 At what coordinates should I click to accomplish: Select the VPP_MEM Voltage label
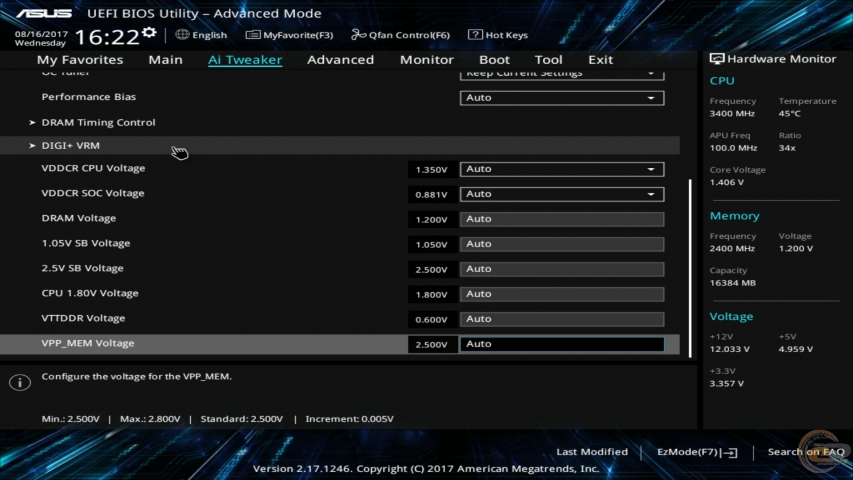[x=88, y=343]
